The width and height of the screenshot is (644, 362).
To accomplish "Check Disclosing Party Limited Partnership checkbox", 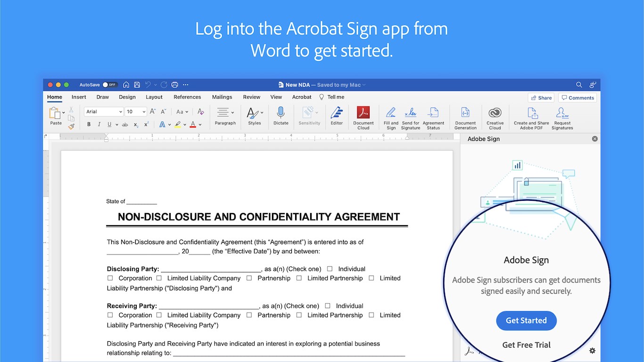I will point(299,278).
